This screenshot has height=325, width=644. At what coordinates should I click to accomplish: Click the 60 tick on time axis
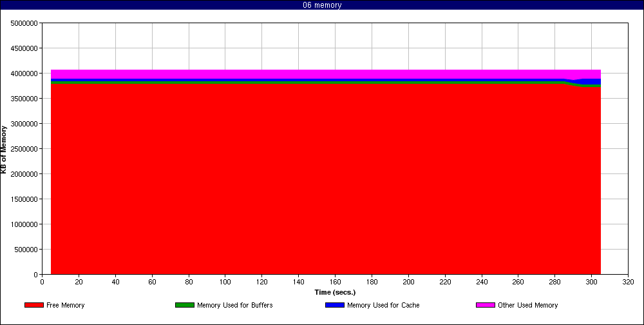coord(152,282)
